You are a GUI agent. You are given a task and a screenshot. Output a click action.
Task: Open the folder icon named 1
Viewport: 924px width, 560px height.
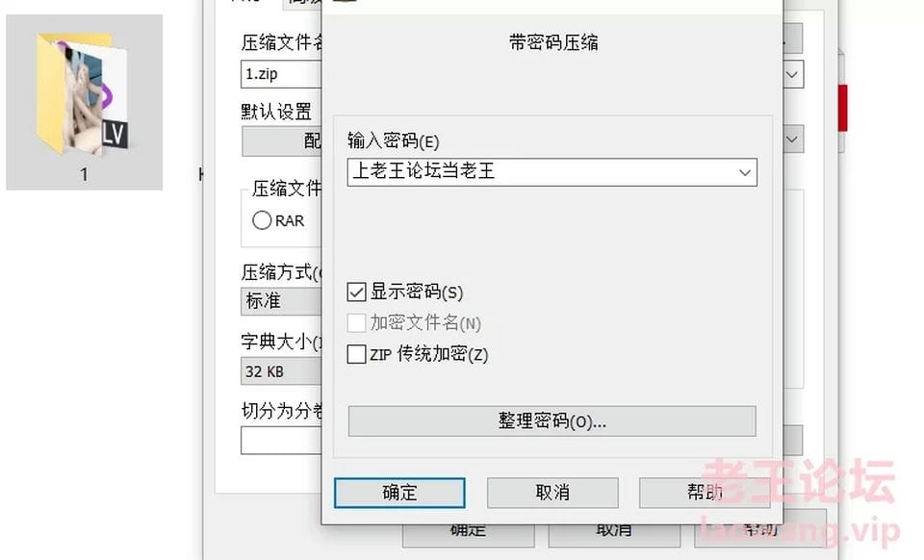coord(85,102)
